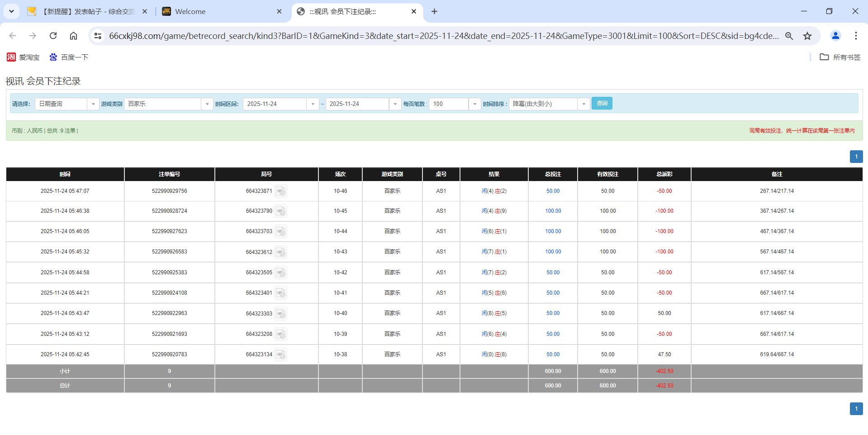Open video replay icon for round 664323134
868x435 pixels.
pyautogui.click(x=281, y=354)
